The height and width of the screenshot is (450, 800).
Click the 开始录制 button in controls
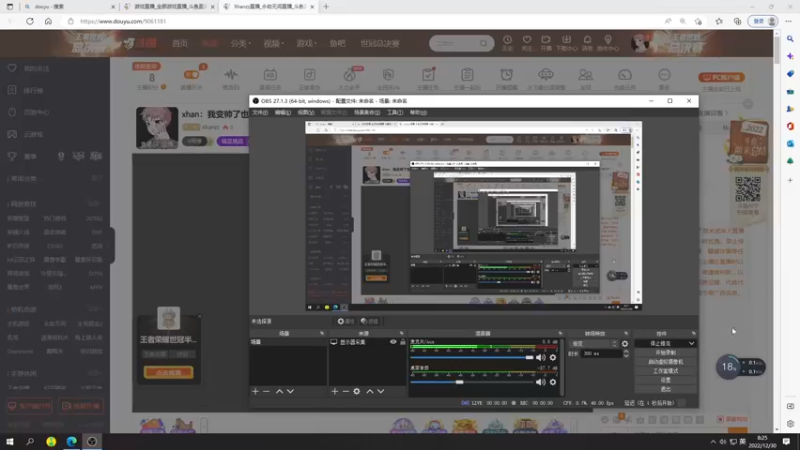[665, 353]
